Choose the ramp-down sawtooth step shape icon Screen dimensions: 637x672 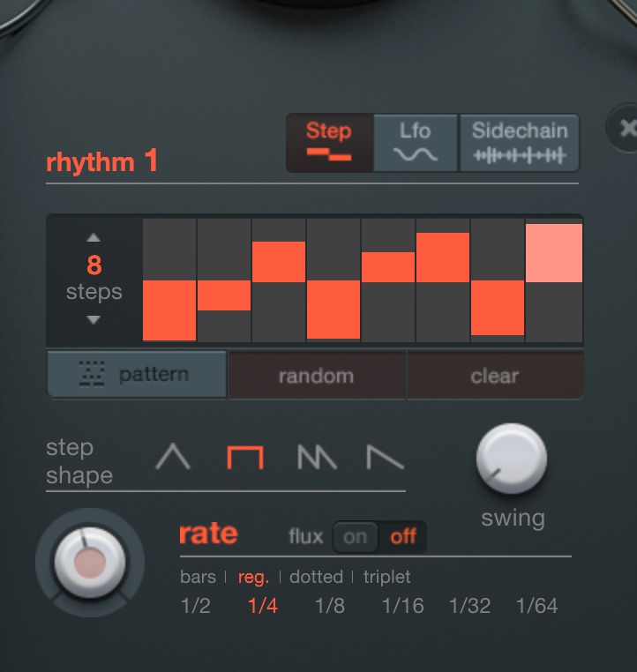(x=385, y=458)
